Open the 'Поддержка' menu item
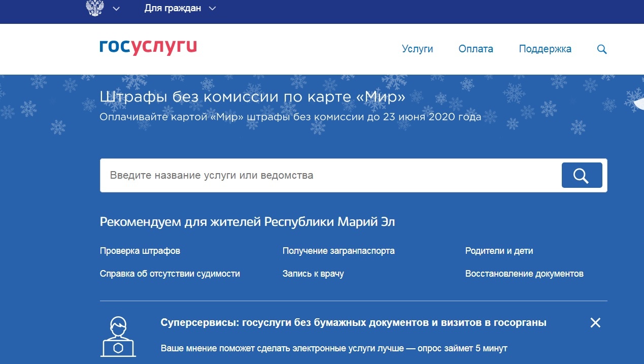The height and width of the screenshot is (364, 644). 545,49
